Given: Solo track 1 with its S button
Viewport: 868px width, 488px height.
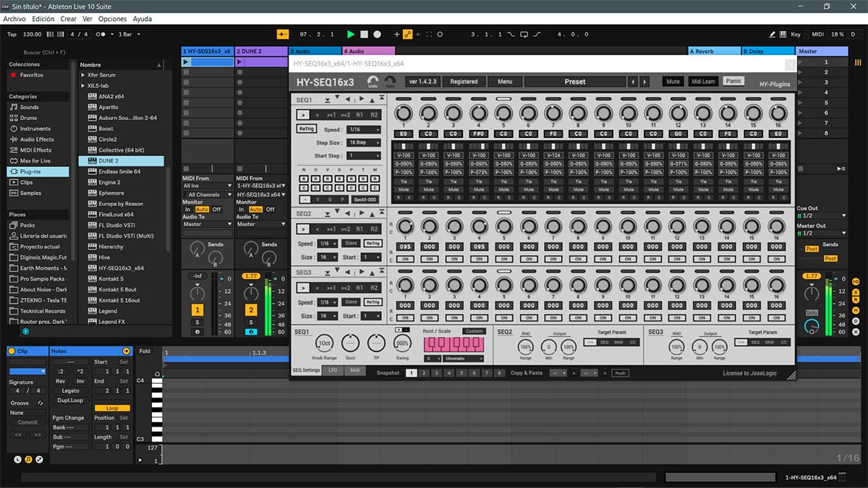Looking at the screenshot, I should click(197, 322).
